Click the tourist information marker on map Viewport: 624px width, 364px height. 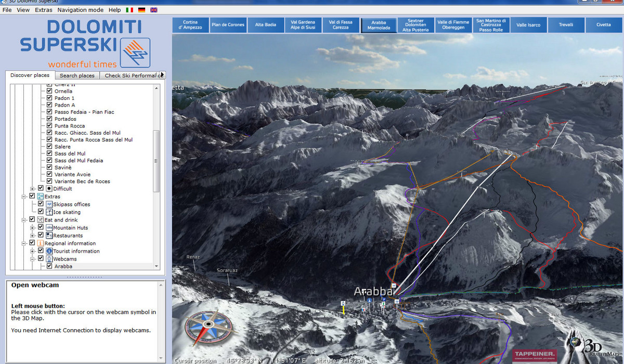(x=369, y=301)
